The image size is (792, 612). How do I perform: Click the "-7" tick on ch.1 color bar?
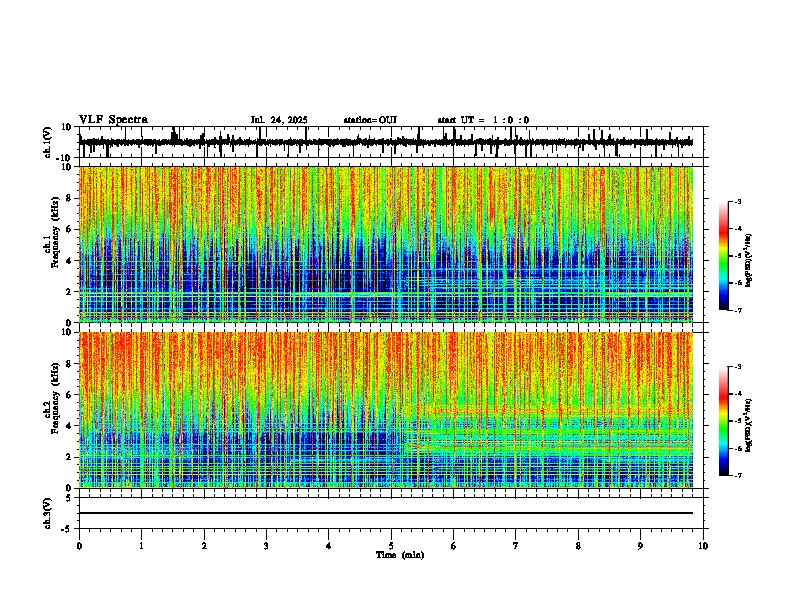click(x=737, y=311)
